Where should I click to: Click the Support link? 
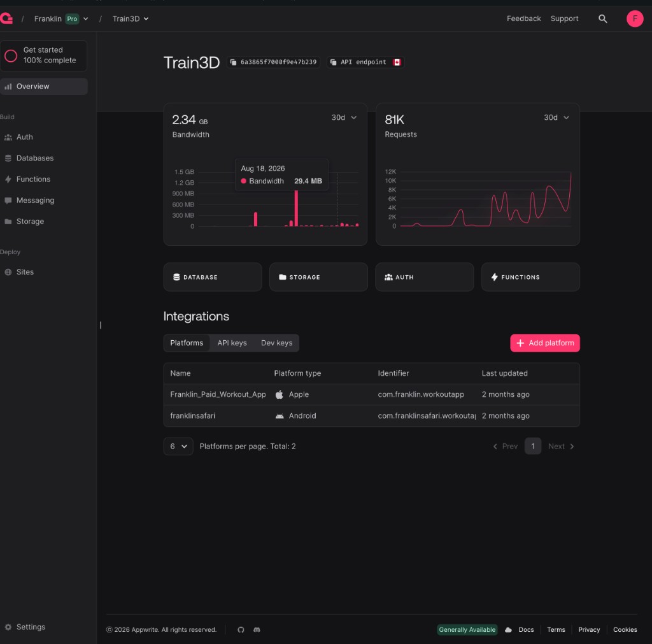click(564, 18)
